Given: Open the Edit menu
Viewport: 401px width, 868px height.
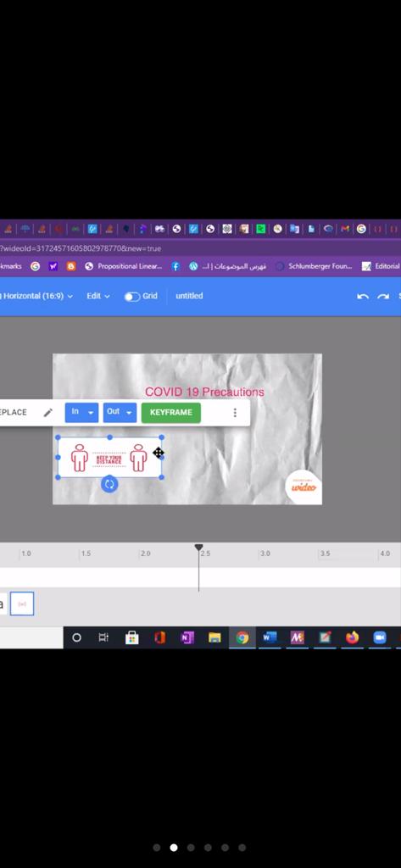Looking at the screenshot, I should 98,296.
